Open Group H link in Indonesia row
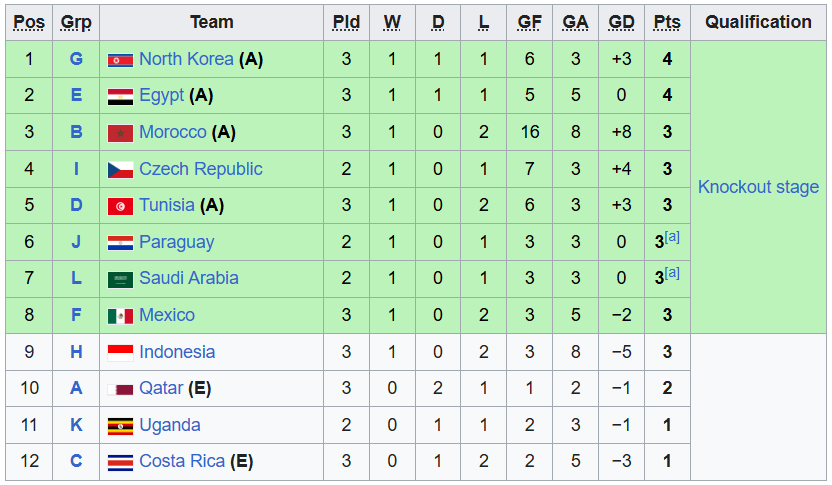 pyautogui.click(x=76, y=352)
